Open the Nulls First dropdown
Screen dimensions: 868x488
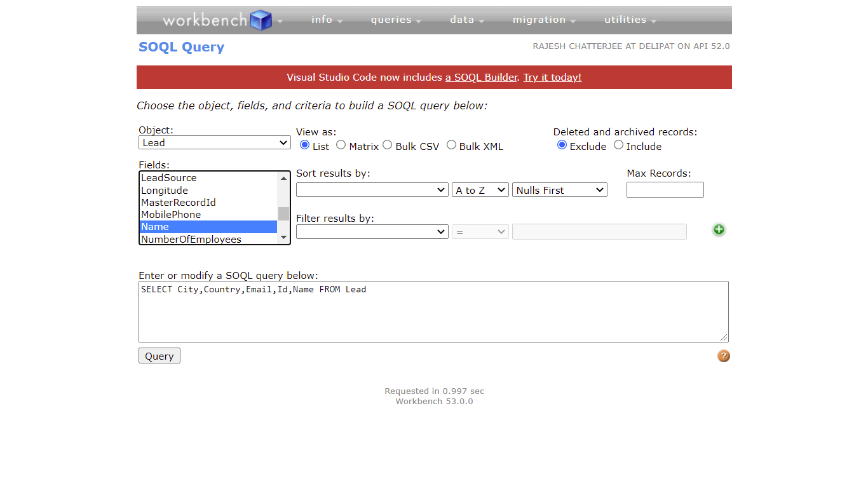tap(560, 190)
